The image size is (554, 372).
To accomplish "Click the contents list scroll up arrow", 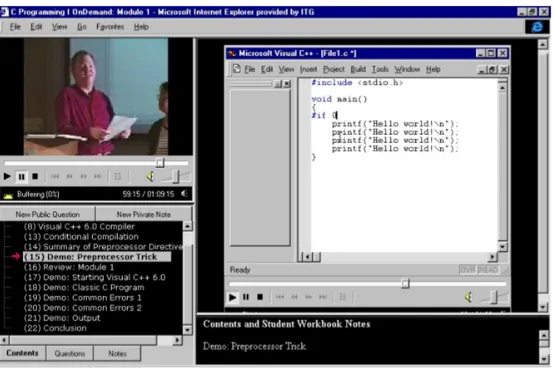I will (x=187, y=226).
